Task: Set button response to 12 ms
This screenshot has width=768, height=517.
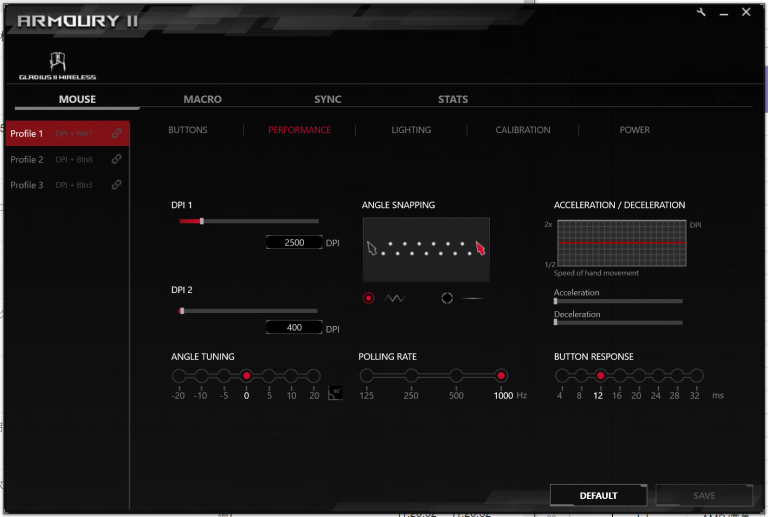Action: 600,376
